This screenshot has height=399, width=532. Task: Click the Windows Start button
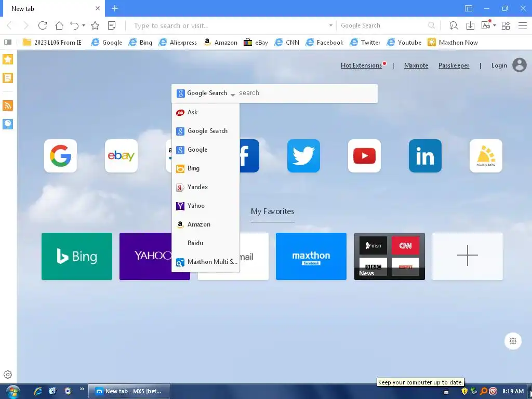coord(13,392)
